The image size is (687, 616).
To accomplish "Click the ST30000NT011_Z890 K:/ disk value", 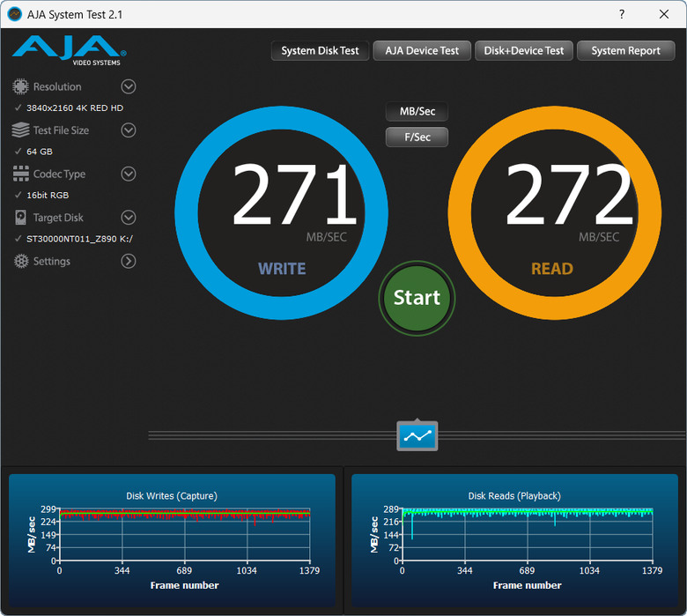I will coord(79,239).
